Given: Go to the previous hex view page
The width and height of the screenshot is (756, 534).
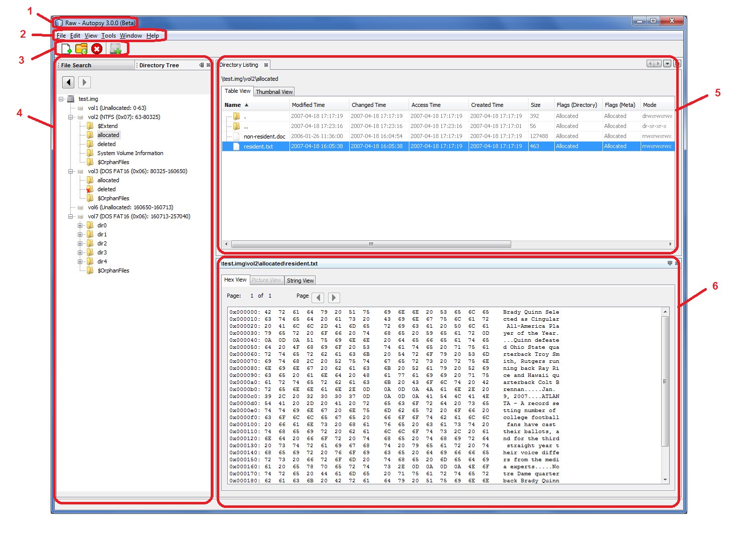Looking at the screenshot, I should tap(318, 298).
